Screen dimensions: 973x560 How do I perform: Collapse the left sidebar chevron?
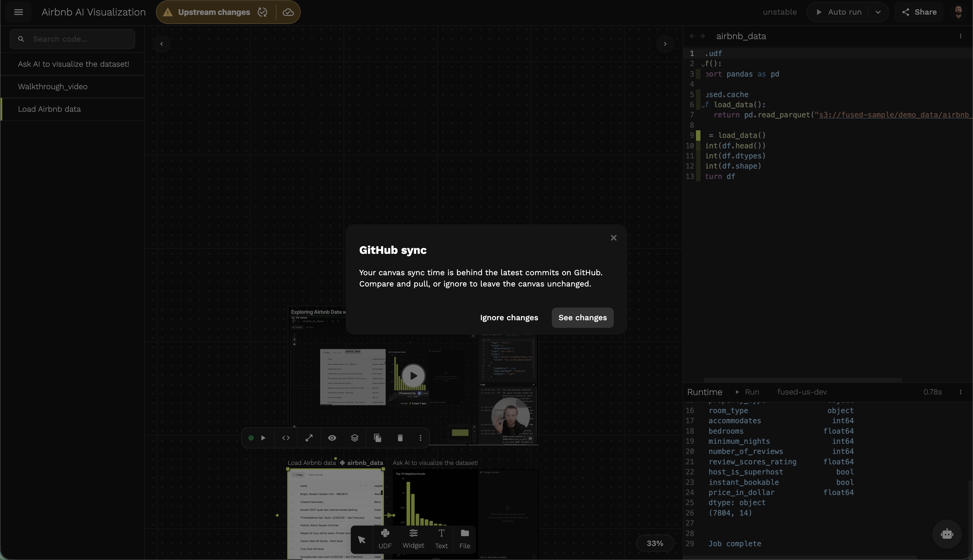162,44
